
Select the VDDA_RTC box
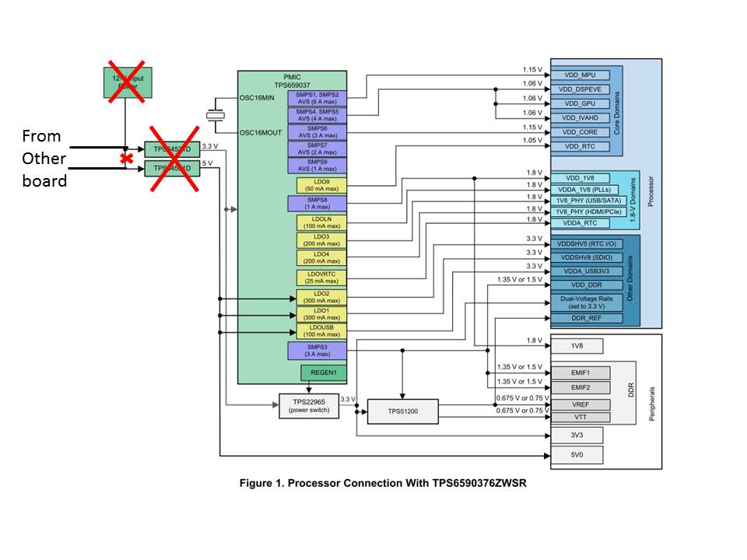coord(580,223)
